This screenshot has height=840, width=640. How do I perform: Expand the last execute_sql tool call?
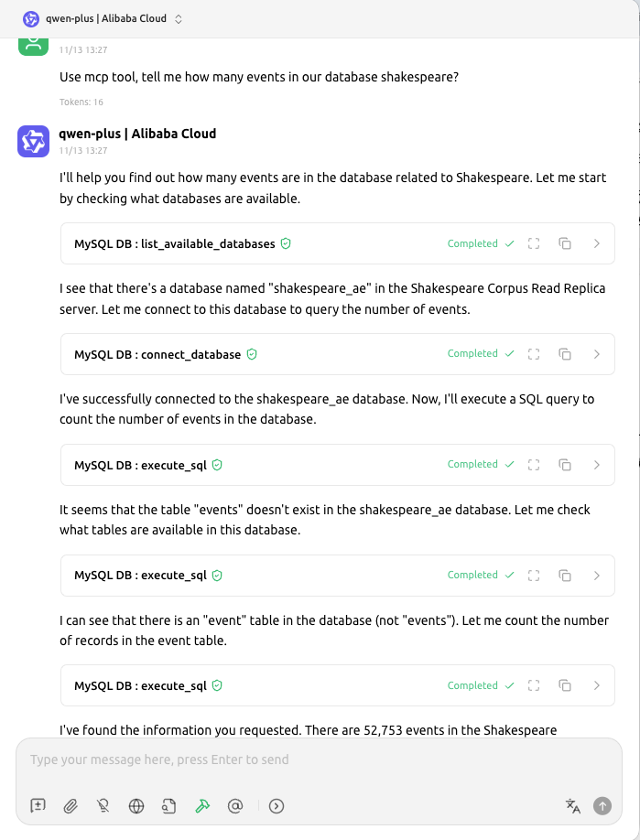coord(597,685)
